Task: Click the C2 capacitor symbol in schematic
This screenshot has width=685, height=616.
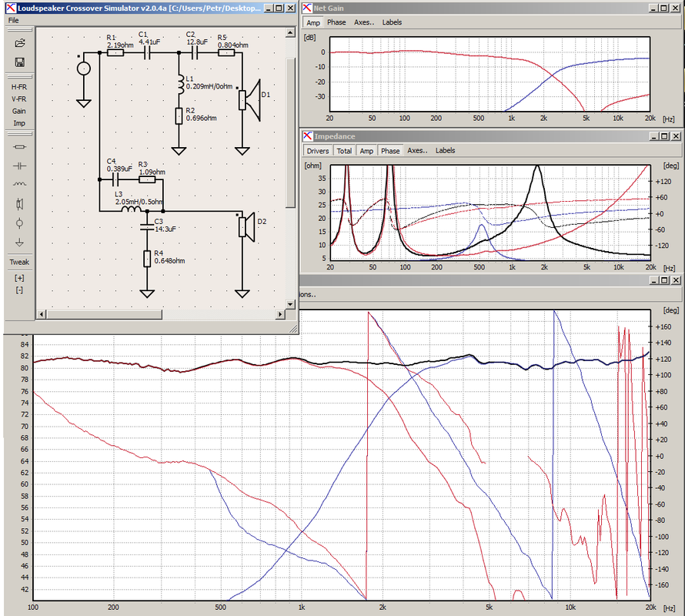Action: 195,53
